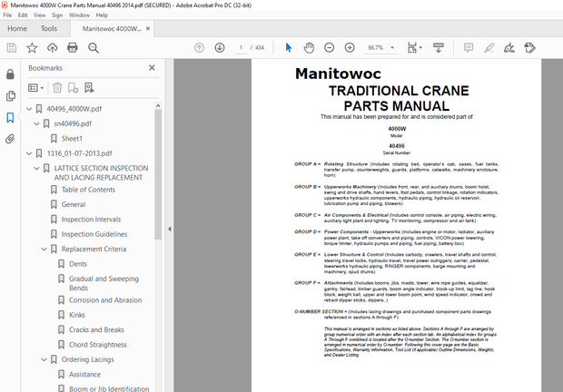Viewport: 563px width, 392px height.
Task: Print the document with printer icon
Action: pos(73,48)
